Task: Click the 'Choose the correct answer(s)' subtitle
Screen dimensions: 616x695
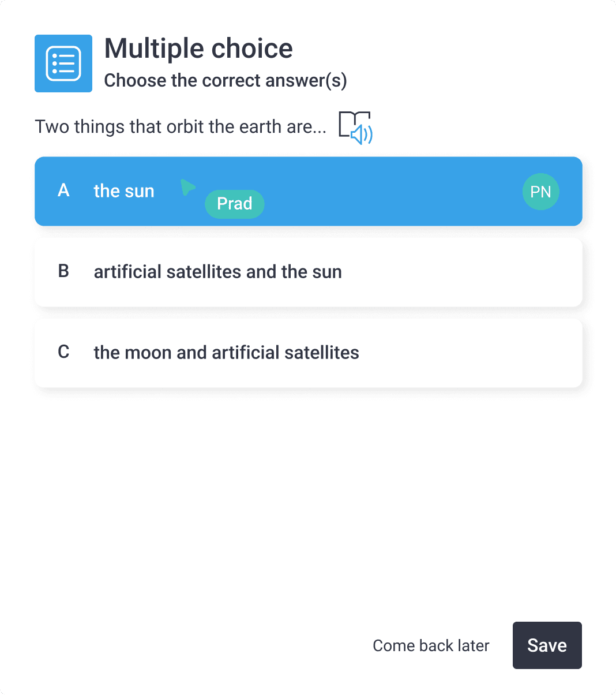Action: click(x=226, y=80)
